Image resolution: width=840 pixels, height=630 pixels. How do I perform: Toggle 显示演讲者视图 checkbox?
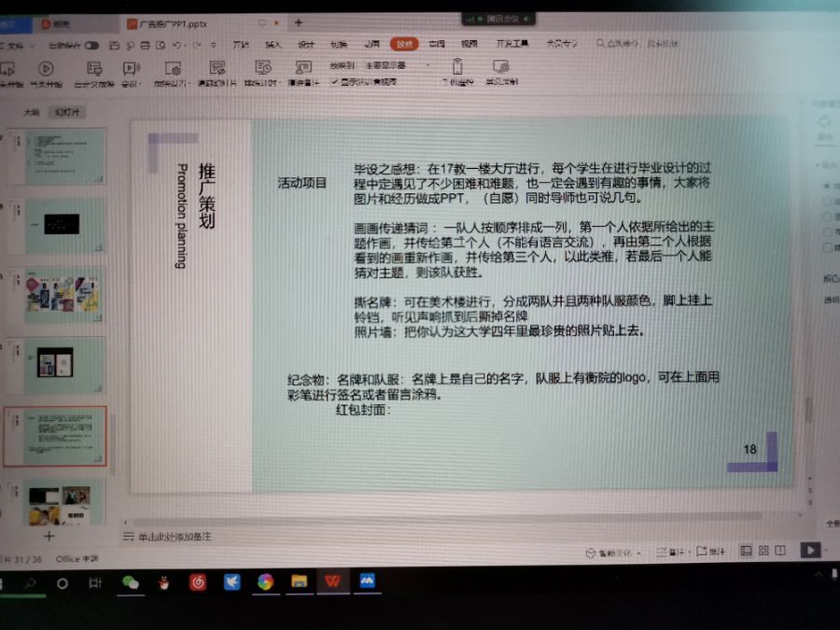pyautogui.click(x=334, y=82)
